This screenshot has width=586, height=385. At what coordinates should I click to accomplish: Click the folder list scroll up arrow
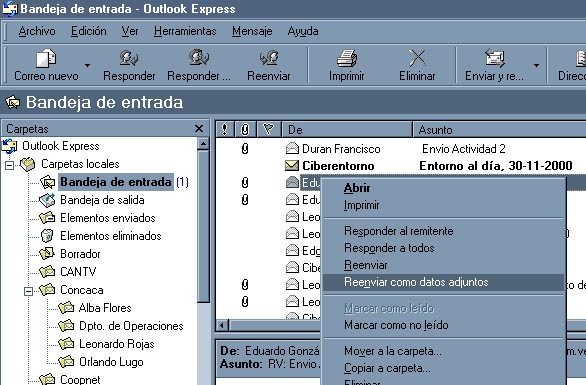(203, 144)
